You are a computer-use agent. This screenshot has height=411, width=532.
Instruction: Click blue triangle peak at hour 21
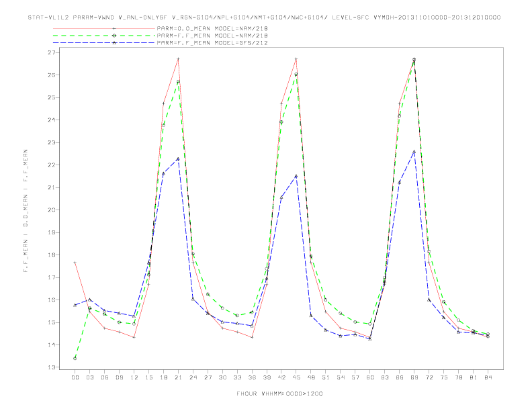coord(178,158)
